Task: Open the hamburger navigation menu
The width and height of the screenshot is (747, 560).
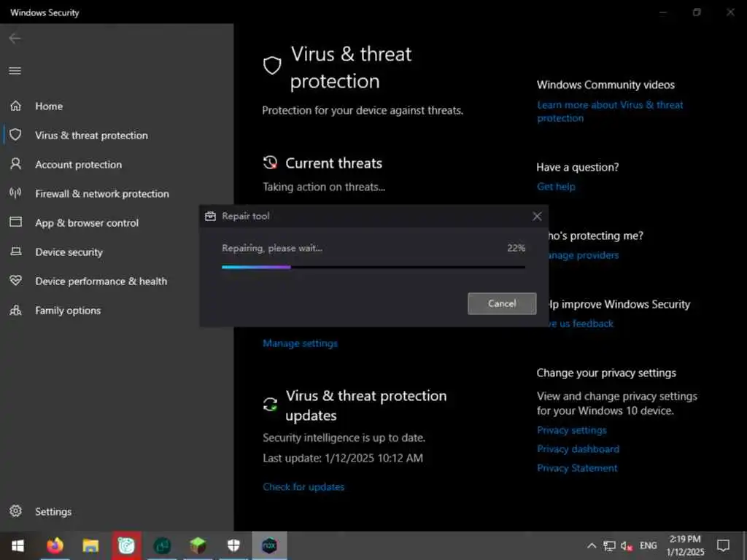Action: coord(15,71)
